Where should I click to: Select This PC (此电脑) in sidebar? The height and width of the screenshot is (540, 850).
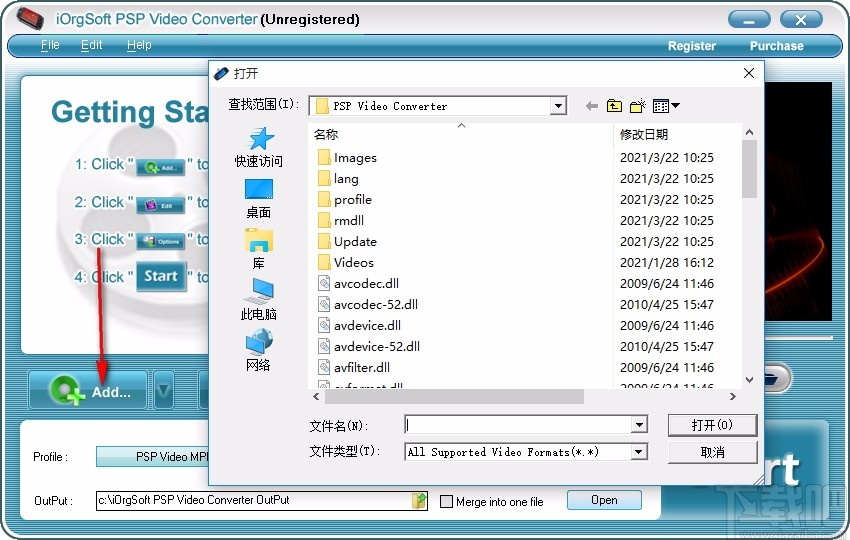click(x=259, y=300)
